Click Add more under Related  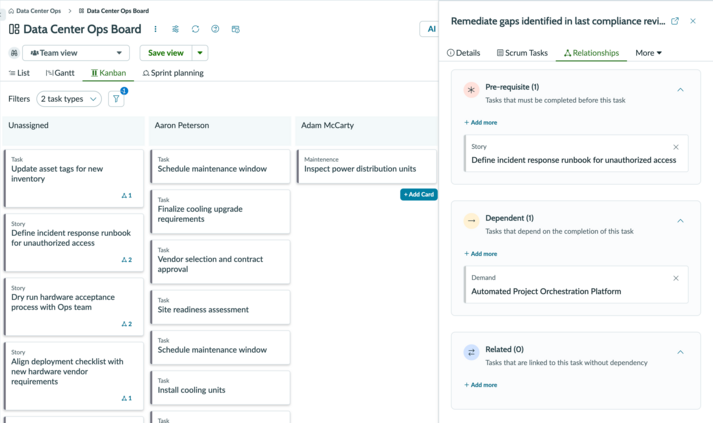pyautogui.click(x=481, y=385)
